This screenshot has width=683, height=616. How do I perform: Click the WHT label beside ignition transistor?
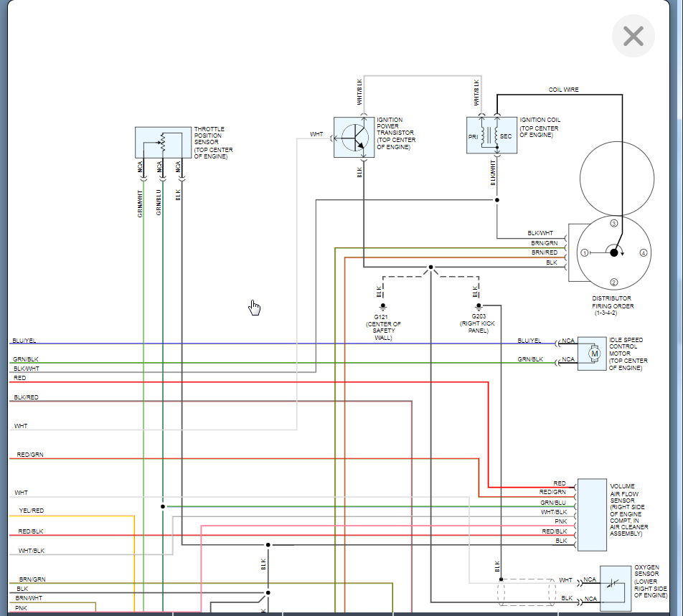[x=316, y=134]
